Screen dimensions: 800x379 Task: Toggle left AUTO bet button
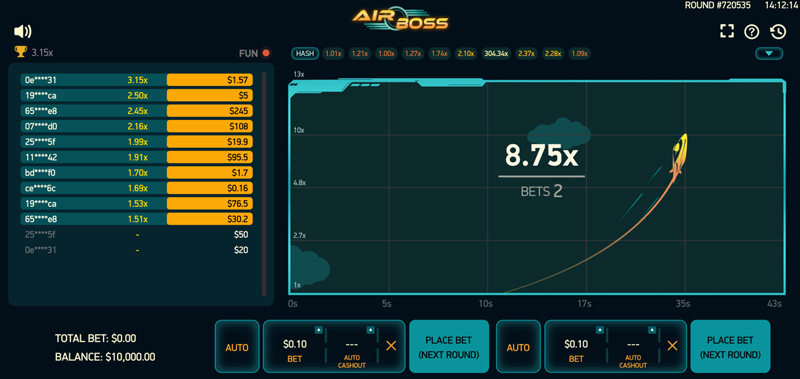(x=237, y=347)
